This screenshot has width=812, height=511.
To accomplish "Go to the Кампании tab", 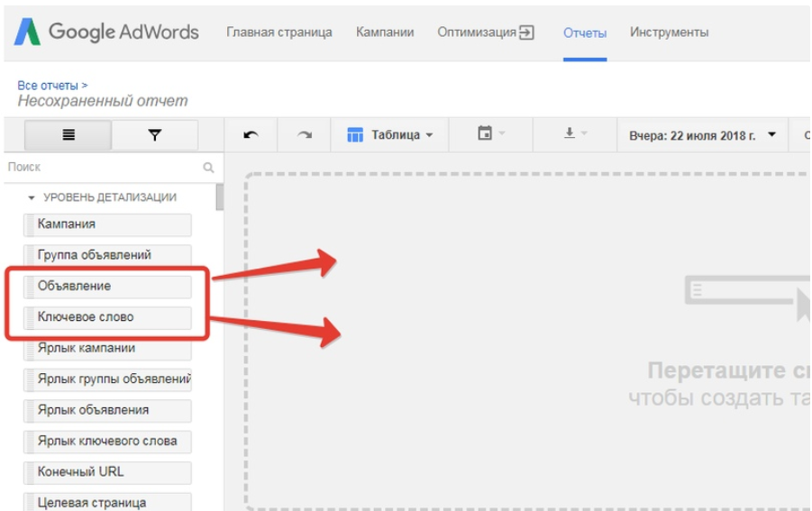I will pyautogui.click(x=385, y=32).
